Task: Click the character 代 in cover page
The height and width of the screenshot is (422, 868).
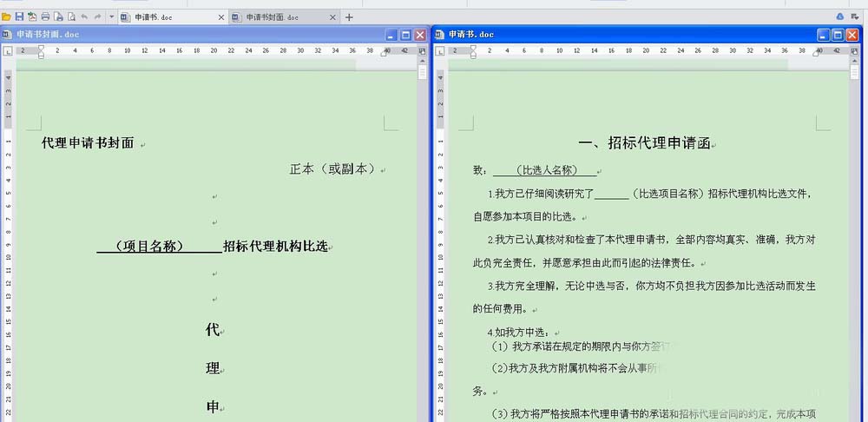Action: (213, 331)
